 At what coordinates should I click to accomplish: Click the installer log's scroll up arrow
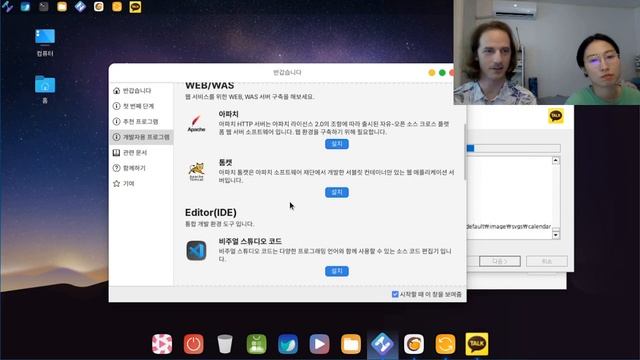(556, 160)
